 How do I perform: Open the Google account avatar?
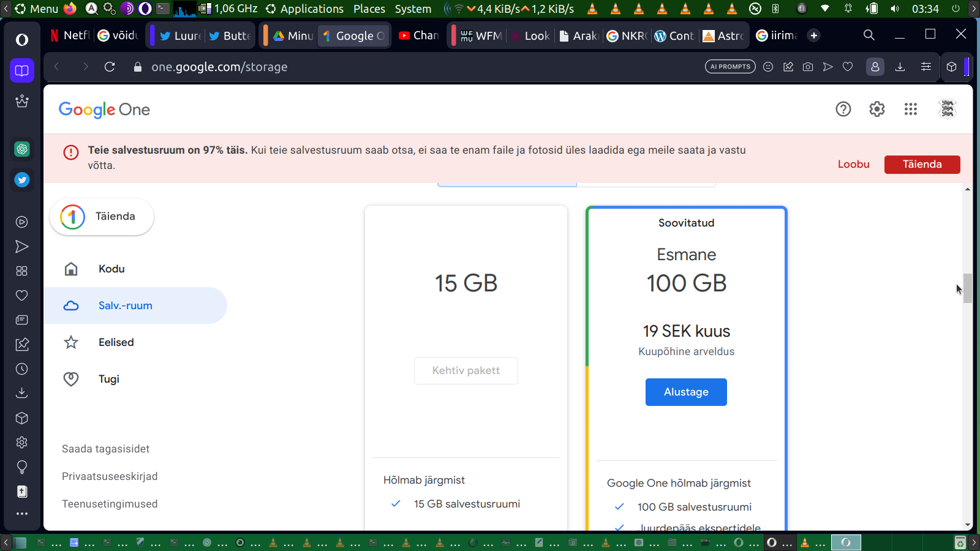click(x=948, y=109)
